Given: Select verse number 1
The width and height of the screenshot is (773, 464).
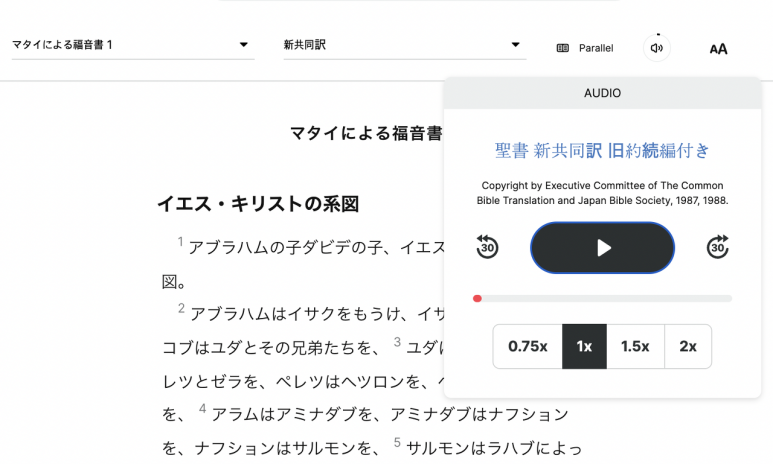Looking at the screenshot, I should (180, 241).
